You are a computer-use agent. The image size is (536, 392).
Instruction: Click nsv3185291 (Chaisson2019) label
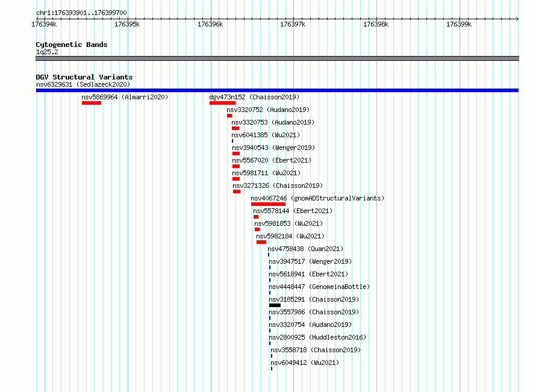pos(314,299)
